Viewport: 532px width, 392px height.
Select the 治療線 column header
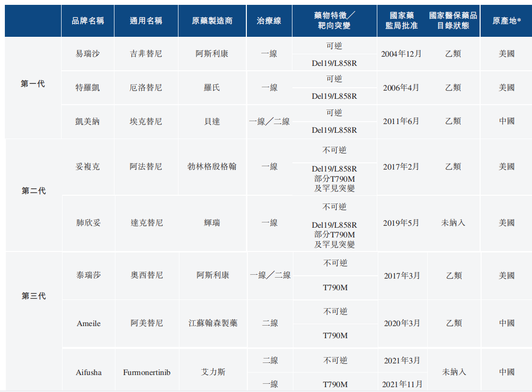click(269, 21)
